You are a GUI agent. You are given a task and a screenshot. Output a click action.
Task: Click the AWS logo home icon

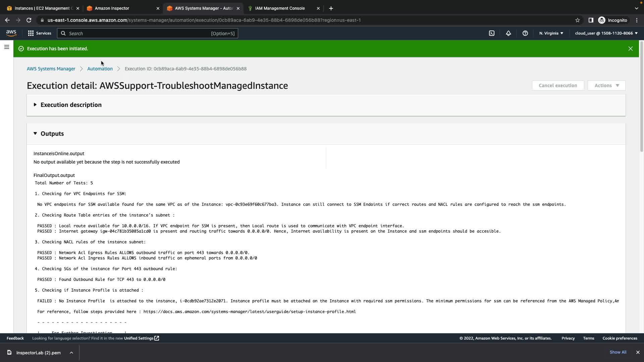tap(11, 33)
